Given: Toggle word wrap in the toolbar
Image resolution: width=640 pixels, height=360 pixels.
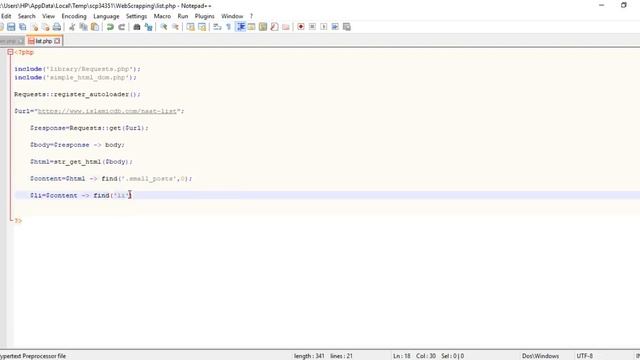Looking at the screenshot, I should 217,27.
